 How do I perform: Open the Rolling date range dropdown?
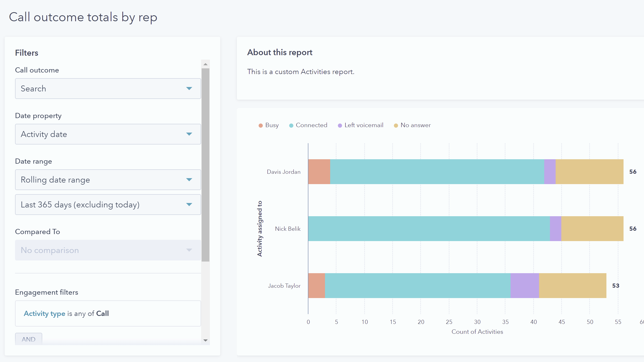(x=108, y=180)
